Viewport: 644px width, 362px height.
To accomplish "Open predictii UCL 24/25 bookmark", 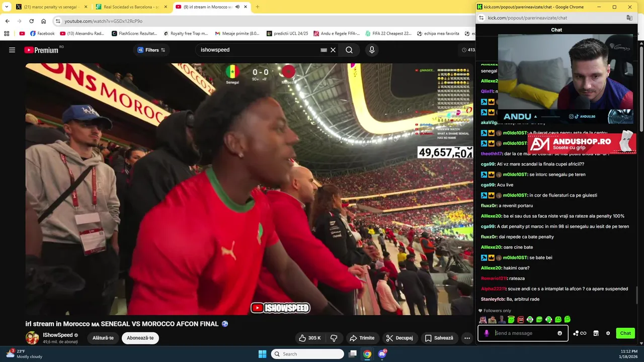I will coord(287,34).
